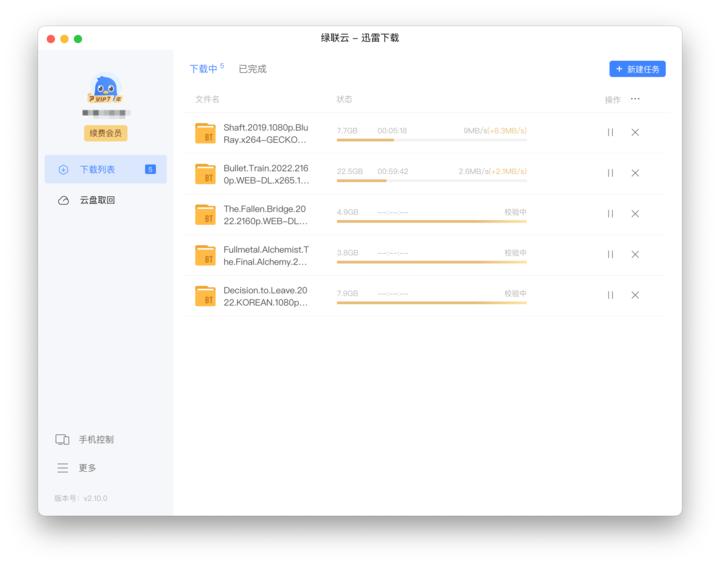The height and width of the screenshot is (566, 720).
Task: Pause Decision.to.Leave.2022 task
Action: pyautogui.click(x=610, y=295)
